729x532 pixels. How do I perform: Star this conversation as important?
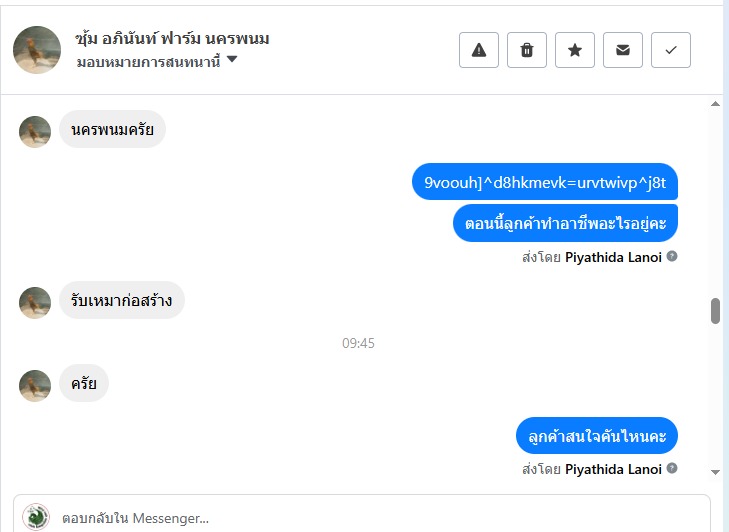point(575,50)
